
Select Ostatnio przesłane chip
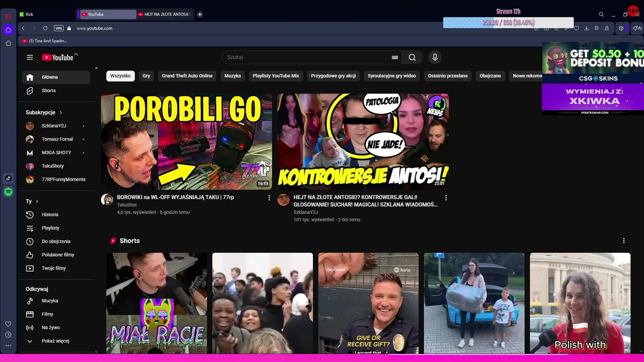[448, 76]
